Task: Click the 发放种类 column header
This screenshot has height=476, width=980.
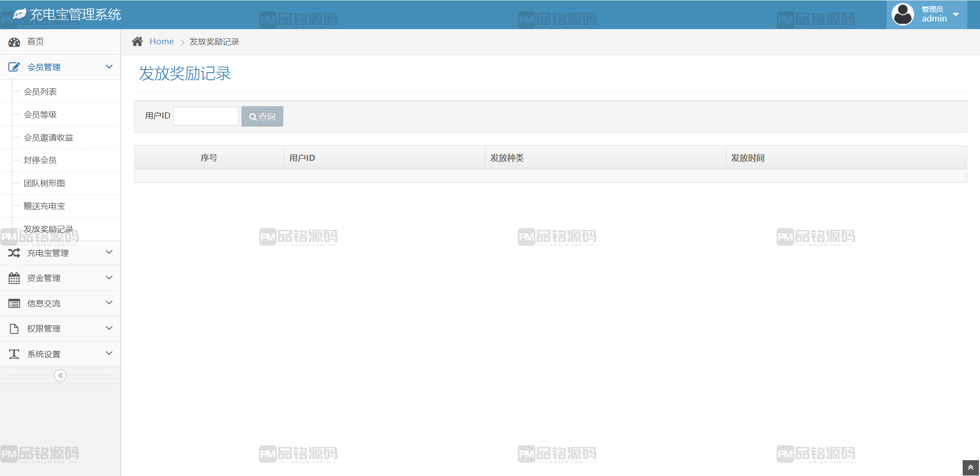Action: [605, 158]
